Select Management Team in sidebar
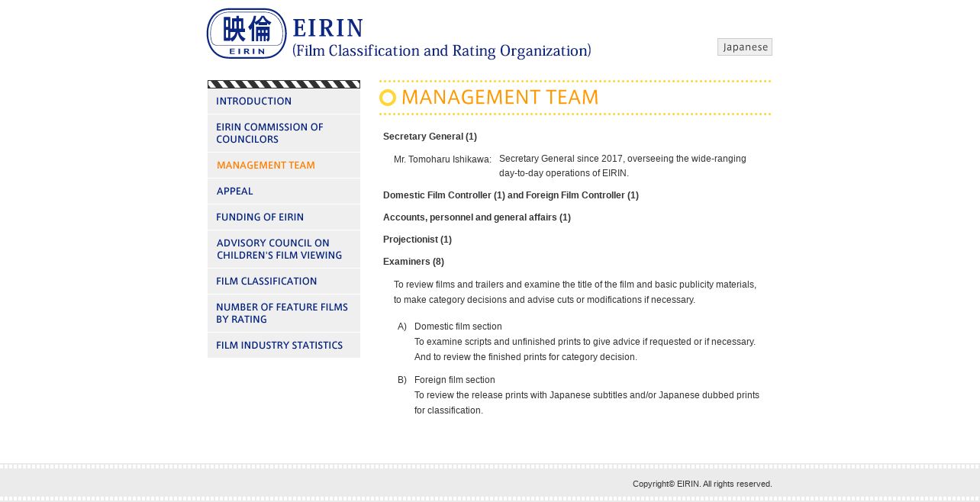 (x=284, y=166)
